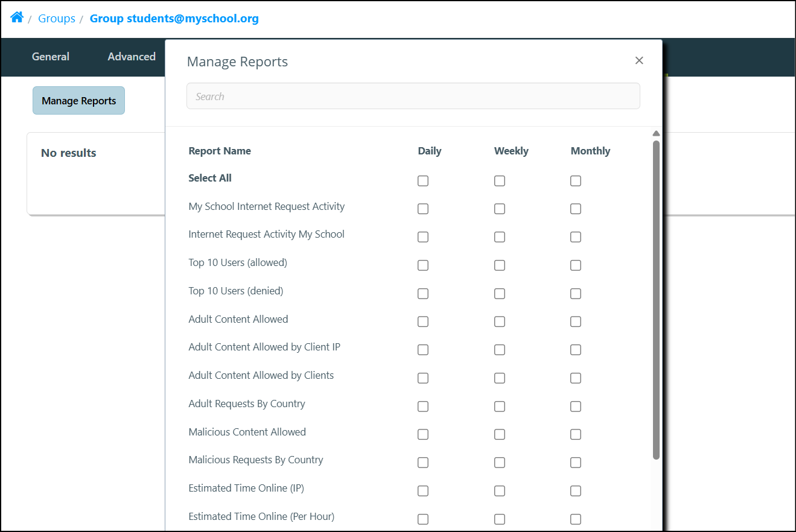Click the Manage Reports button
Viewport: 796px width, 532px height.
78,101
